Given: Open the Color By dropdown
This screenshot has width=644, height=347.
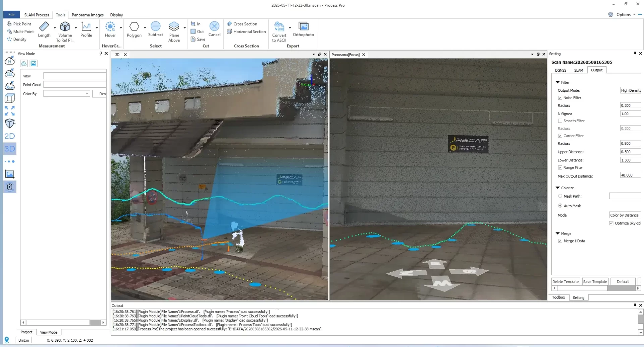Looking at the screenshot, I should coord(67,93).
